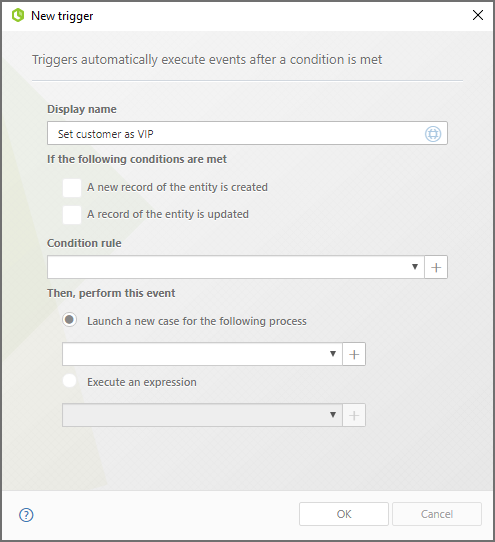Confirm the trigger with OK

click(344, 514)
